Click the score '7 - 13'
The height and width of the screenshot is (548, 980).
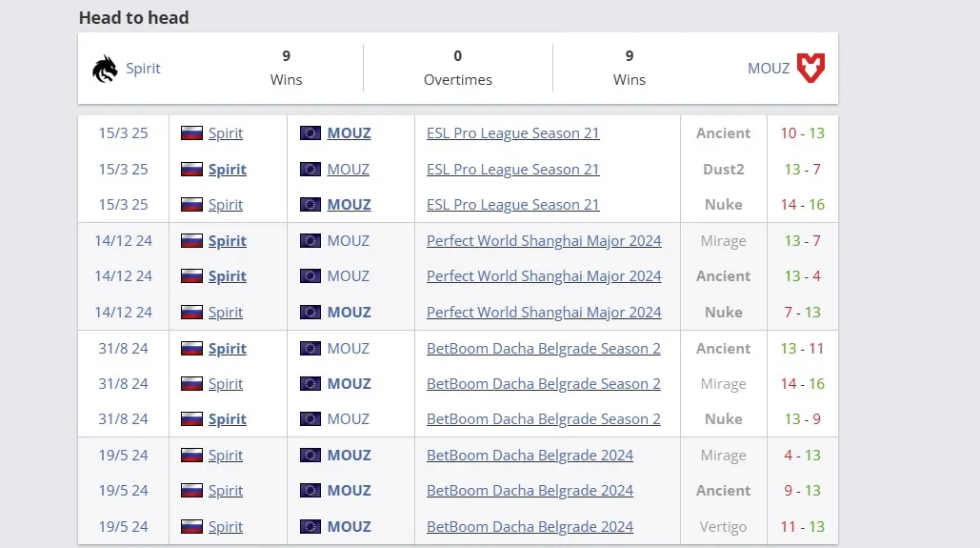pyautogui.click(x=803, y=313)
